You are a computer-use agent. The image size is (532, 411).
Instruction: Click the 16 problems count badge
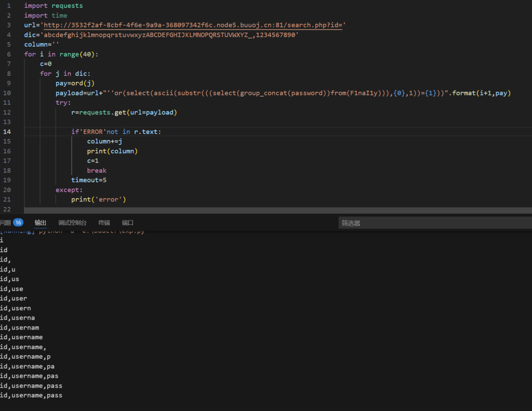tap(18, 223)
